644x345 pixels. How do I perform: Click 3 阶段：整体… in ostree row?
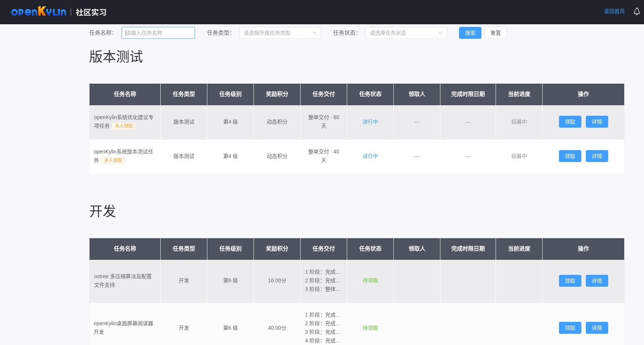point(323,289)
